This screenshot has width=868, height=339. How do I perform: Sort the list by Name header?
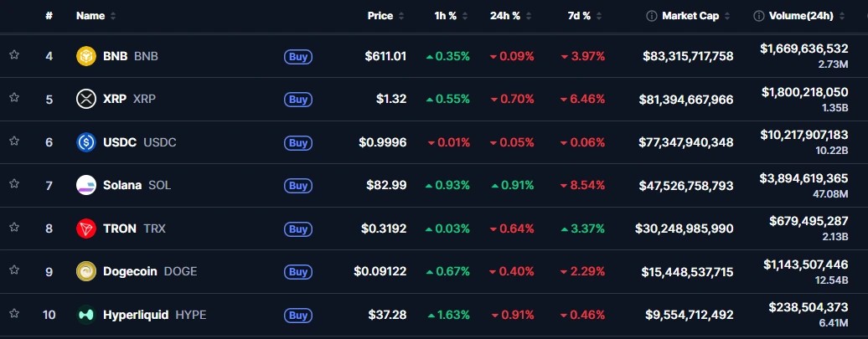[x=90, y=16]
